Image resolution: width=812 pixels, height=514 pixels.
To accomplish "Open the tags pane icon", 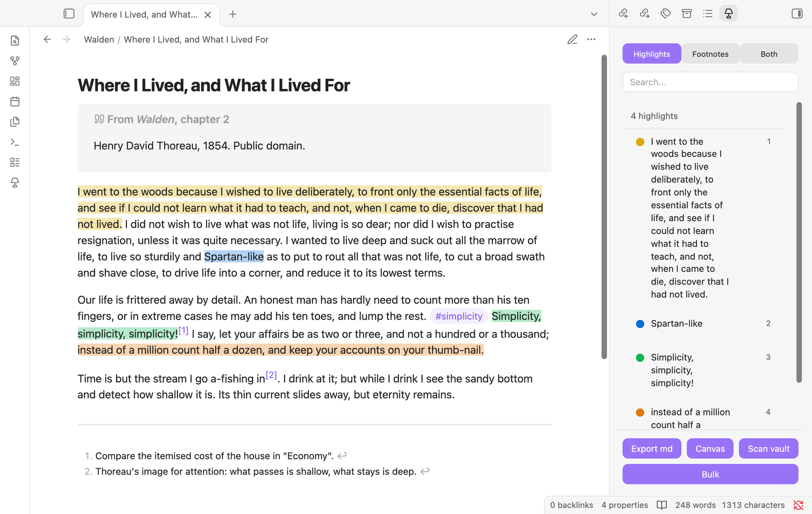I will 665,14.
